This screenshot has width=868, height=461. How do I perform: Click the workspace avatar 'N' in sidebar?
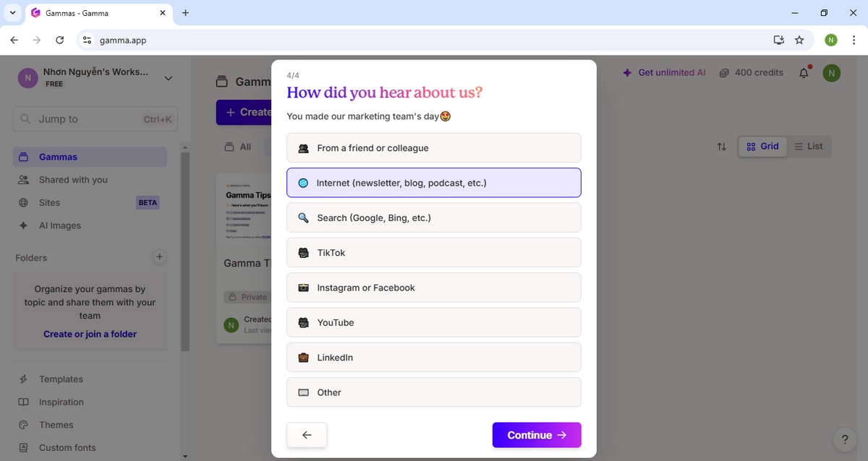(x=27, y=78)
